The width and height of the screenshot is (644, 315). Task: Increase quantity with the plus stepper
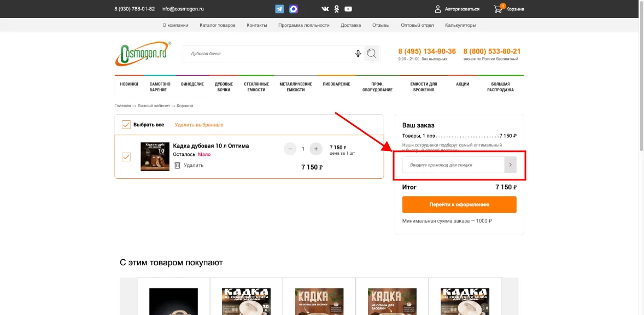click(315, 148)
